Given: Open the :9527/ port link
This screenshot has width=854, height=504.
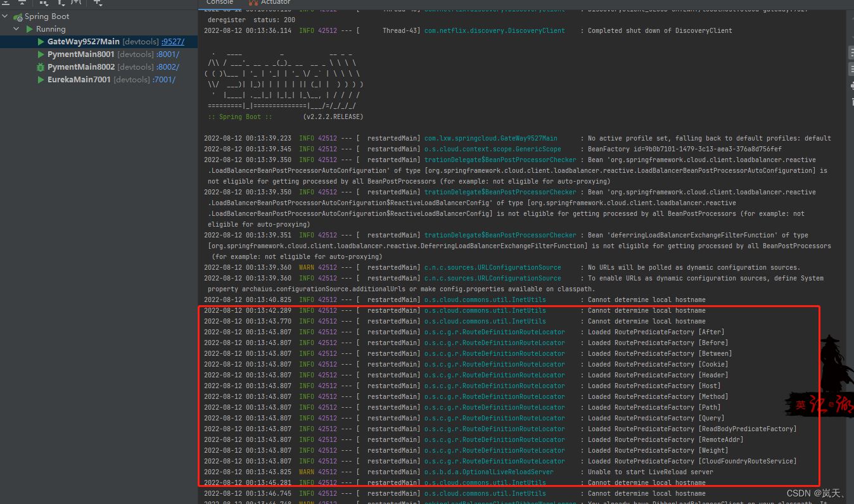Looking at the screenshot, I should (x=173, y=42).
